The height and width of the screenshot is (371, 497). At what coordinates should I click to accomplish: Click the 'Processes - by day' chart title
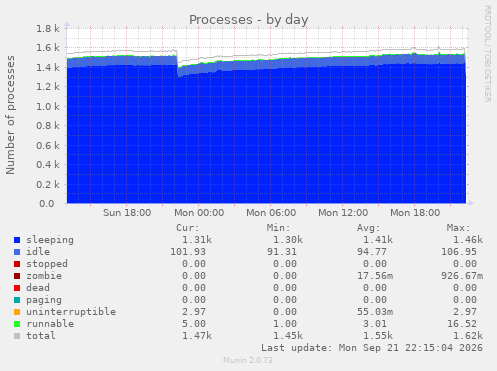pyautogui.click(x=249, y=20)
